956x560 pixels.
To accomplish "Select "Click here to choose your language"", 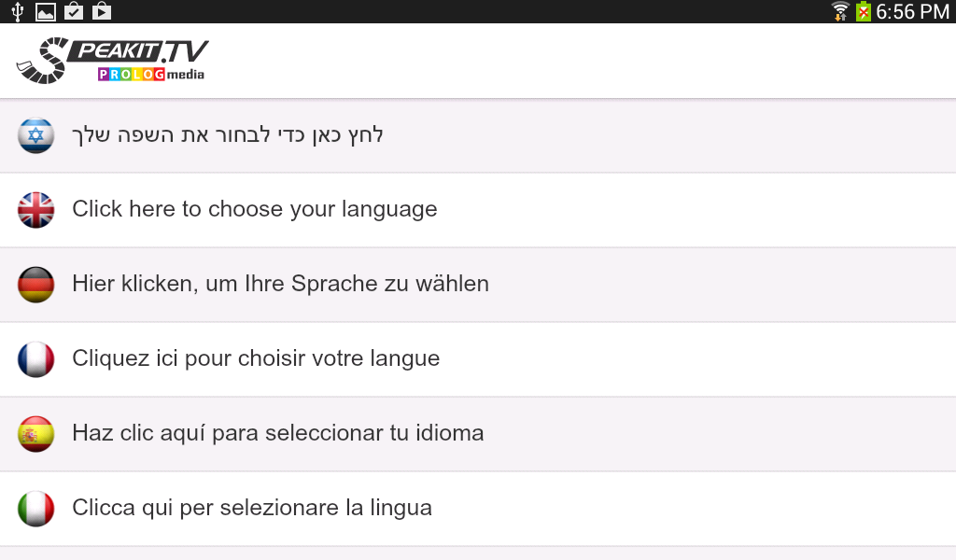I will tap(255, 209).
